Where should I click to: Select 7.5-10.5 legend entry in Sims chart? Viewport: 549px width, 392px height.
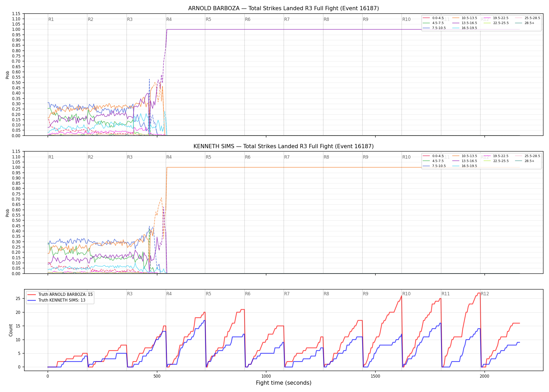(434, 166)
